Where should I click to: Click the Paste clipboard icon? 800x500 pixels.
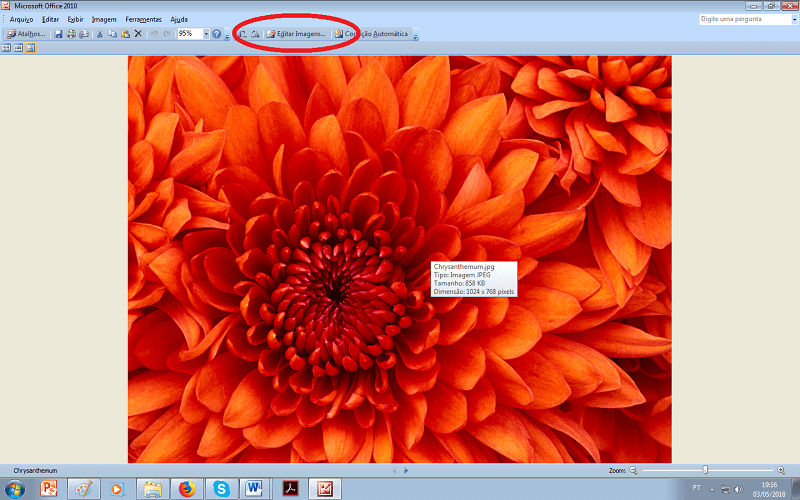point(125,34)
